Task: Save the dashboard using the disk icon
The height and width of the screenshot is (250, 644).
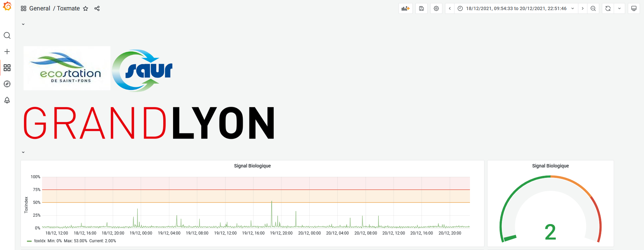Action: pyautogui.click(x=421, y=8)
